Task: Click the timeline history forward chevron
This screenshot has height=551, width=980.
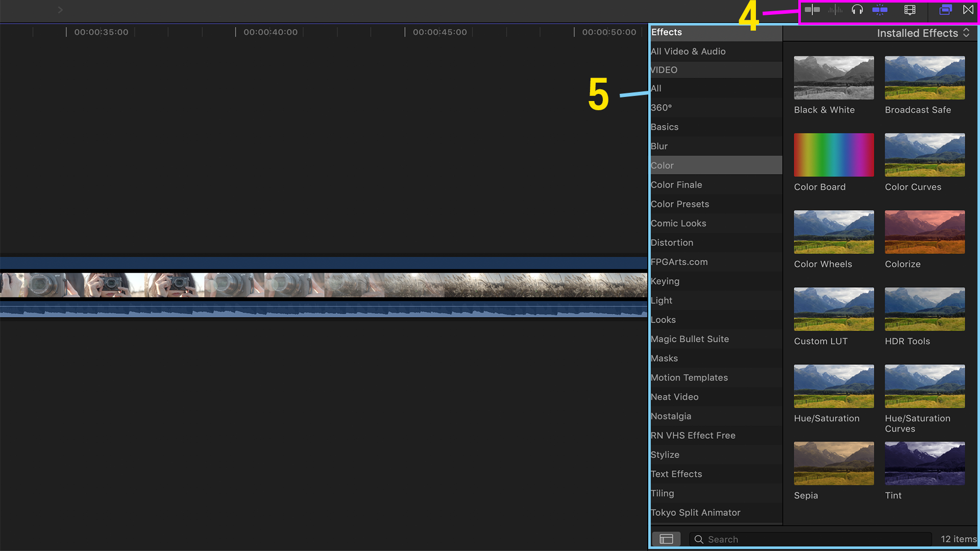Action: [60, 10]
